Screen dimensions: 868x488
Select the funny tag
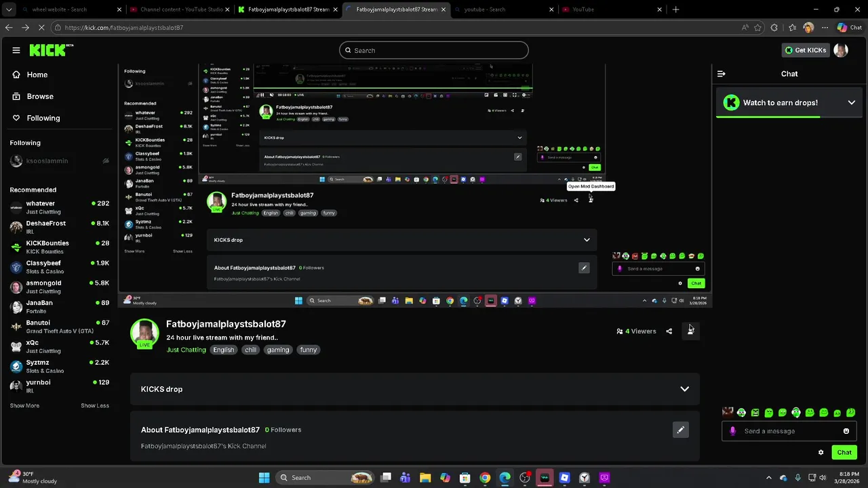[309, 350]
